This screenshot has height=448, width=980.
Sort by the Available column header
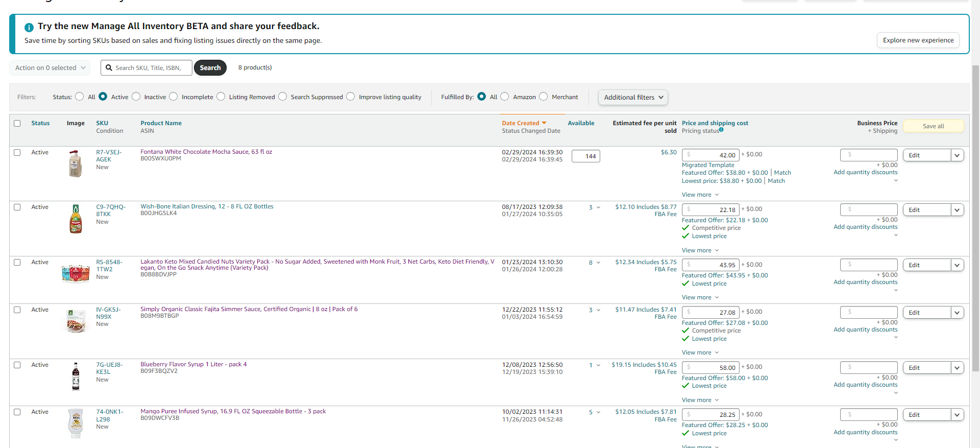[x=581, y=123]
